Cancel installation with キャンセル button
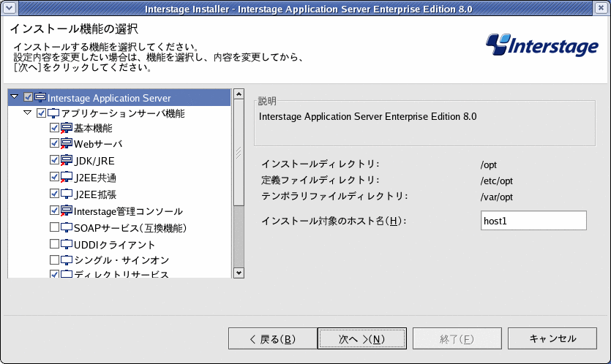The image size is (611, 364). (x=552, y=338)
